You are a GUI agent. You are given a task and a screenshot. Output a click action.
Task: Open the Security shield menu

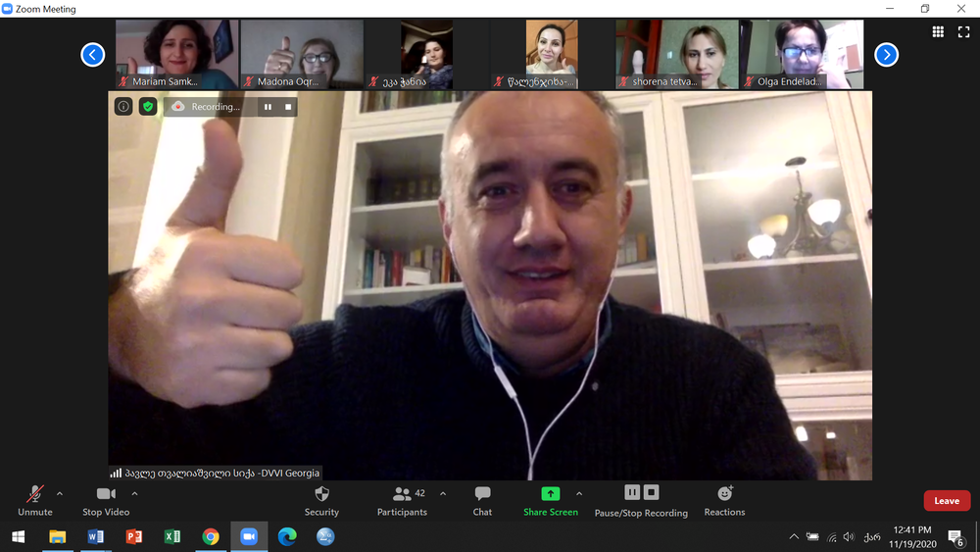coord(321,500)
